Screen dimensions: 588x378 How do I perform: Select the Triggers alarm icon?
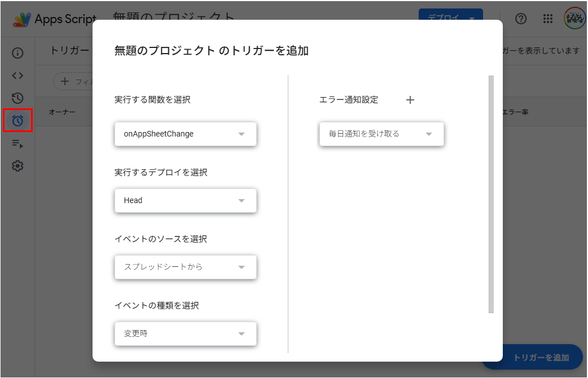(x=17, y=120)
